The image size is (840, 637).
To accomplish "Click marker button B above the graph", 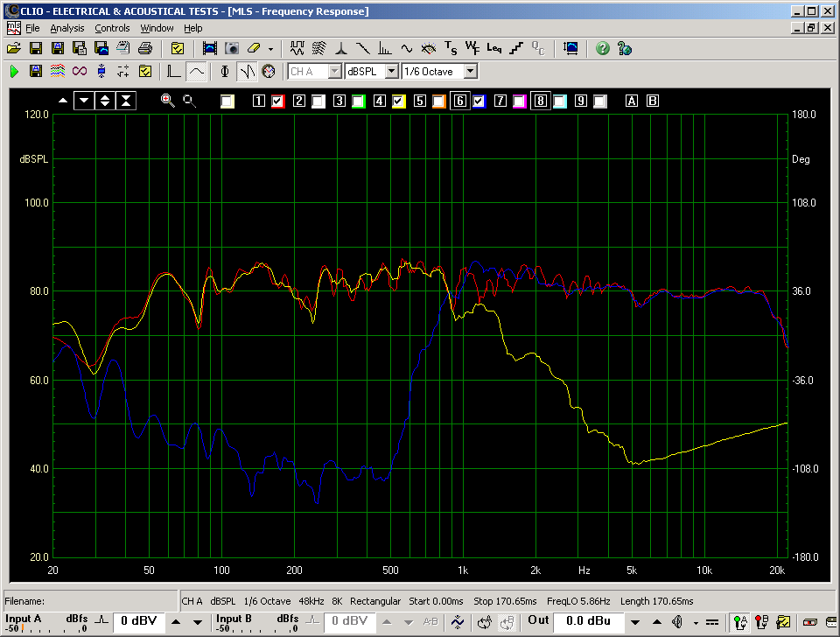I will [x=653, y=101].
